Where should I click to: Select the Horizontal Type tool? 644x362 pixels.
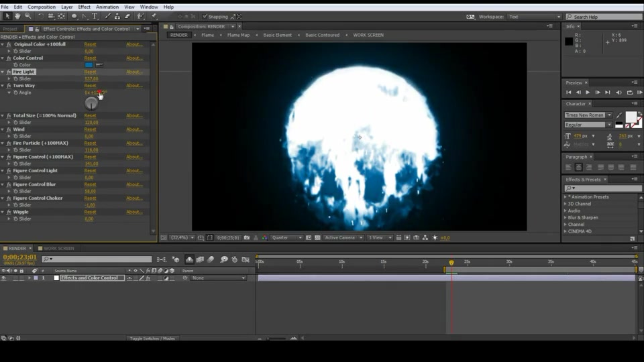point(95,16)
